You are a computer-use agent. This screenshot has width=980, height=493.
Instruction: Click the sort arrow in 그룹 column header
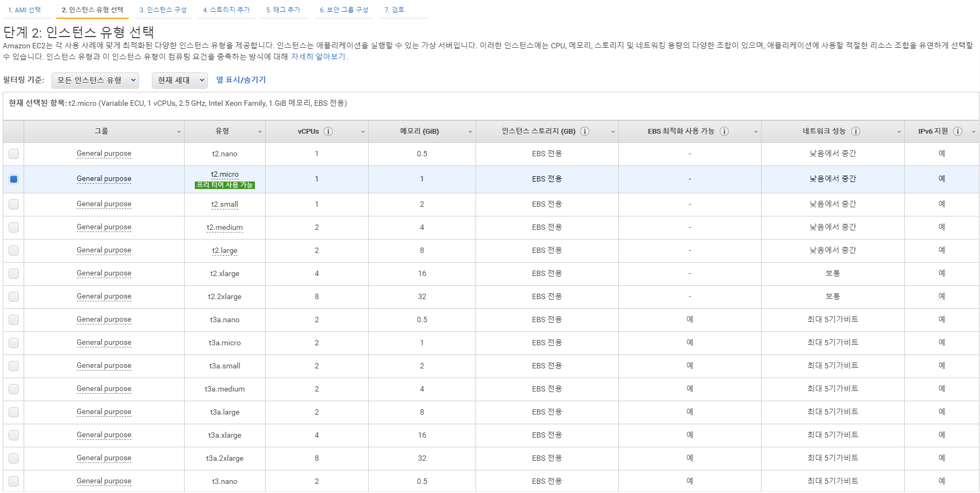tap(179, 132)
